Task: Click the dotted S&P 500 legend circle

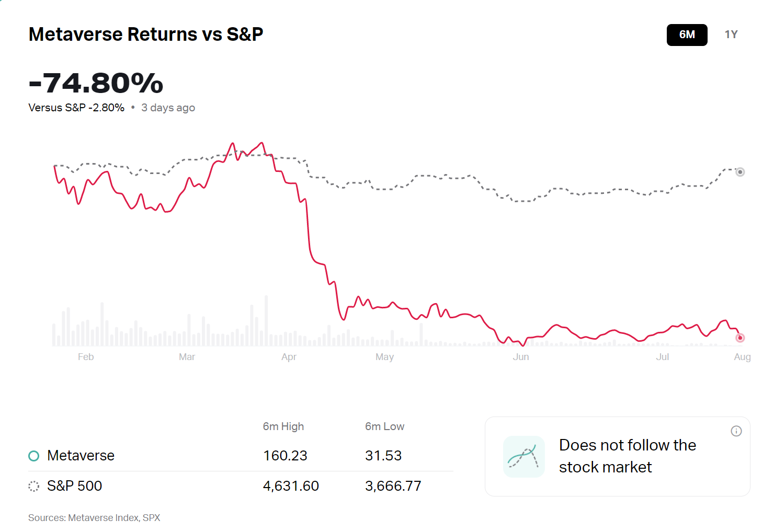Action: [33, 486]
